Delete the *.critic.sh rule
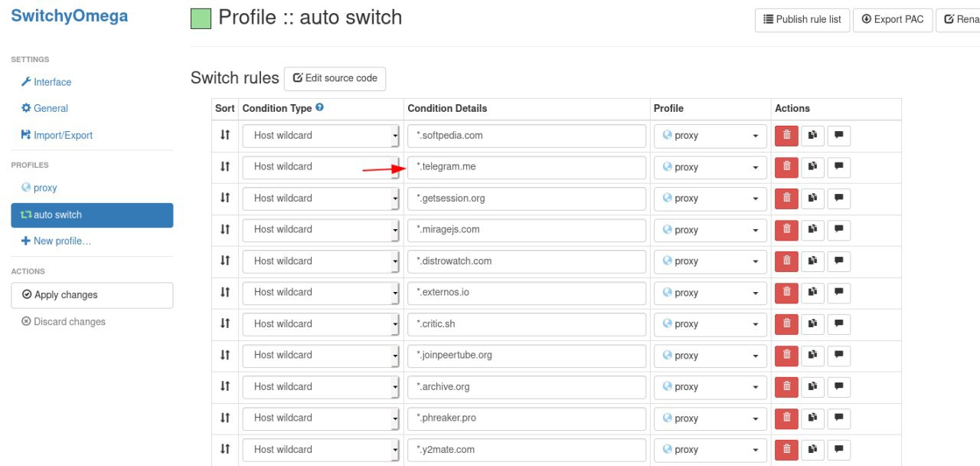 [x=786, y=324]
